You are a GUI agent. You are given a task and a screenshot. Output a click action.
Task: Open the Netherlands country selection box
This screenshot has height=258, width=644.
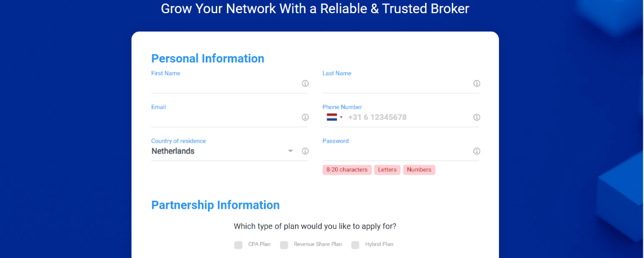click(x=223, y=151)
